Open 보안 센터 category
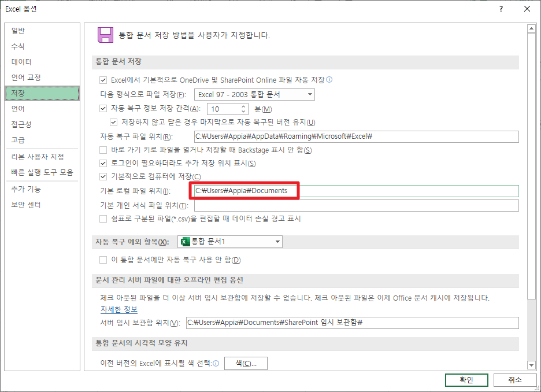This screenshot has width=541, height=392. pyautogui.click(x=42, y=205)
